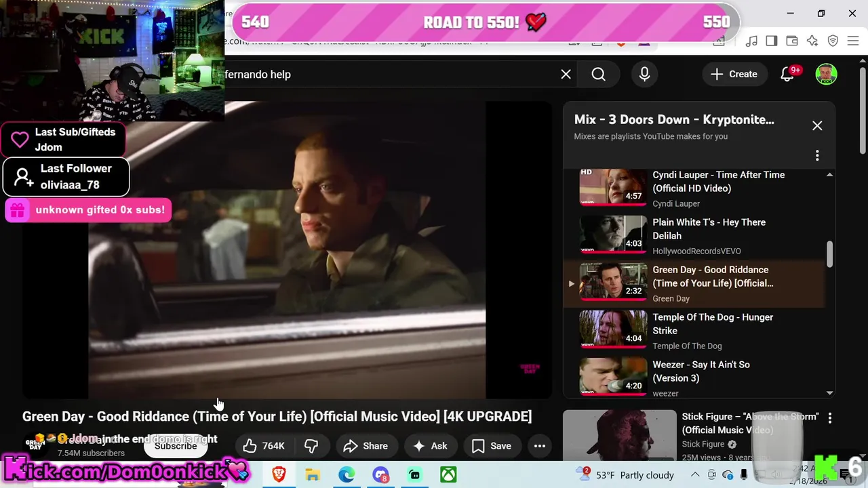Click the microphone tray icon

click(x=744, y=475)
